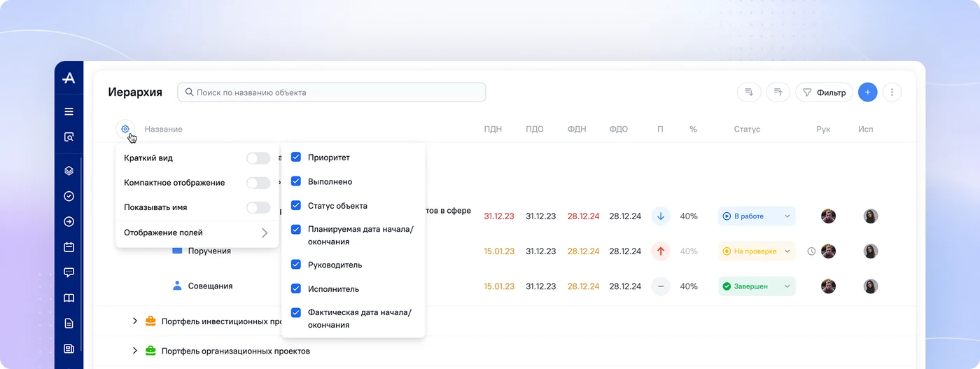980x369 pixels.
Task: Click the green briefcase portfolio icon
Action: [150, 351]
